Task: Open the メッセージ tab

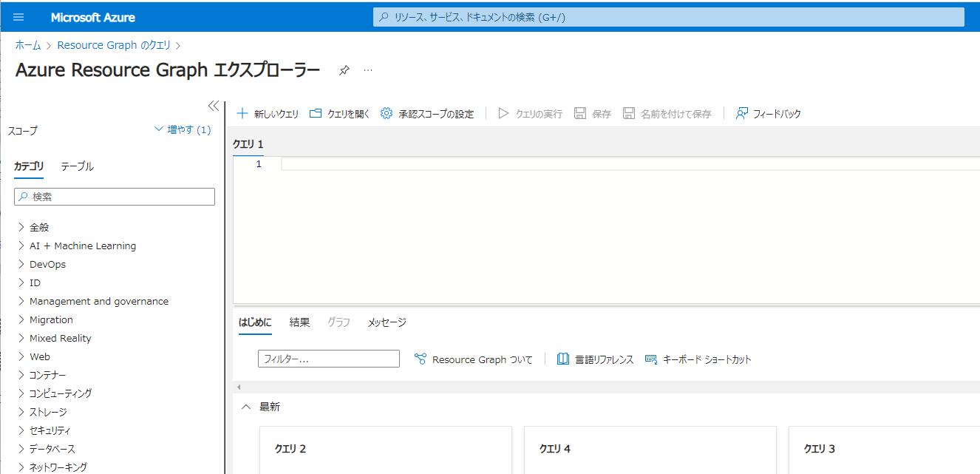Action: pos(387,322)
